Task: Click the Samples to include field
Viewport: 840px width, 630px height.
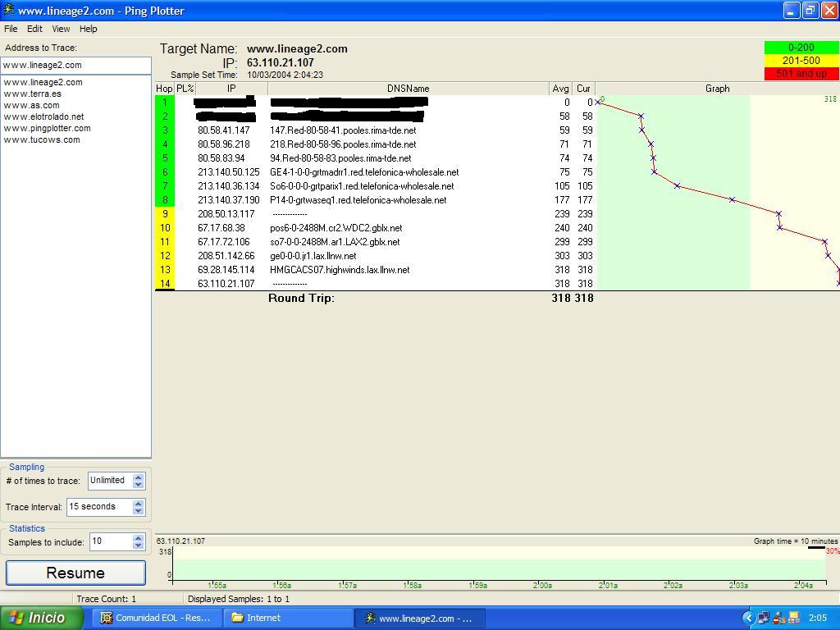Action: click(111, 541)
